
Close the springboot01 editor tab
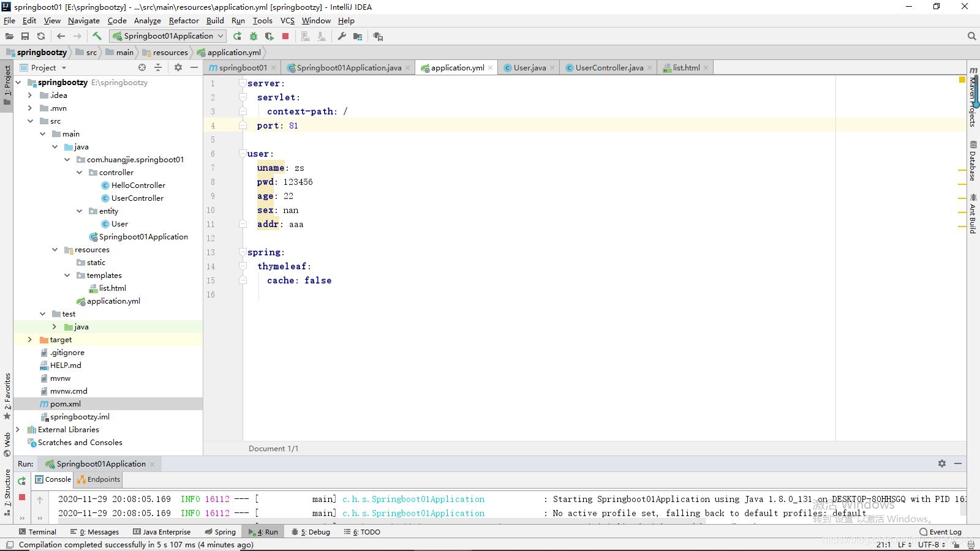point(273,68)
